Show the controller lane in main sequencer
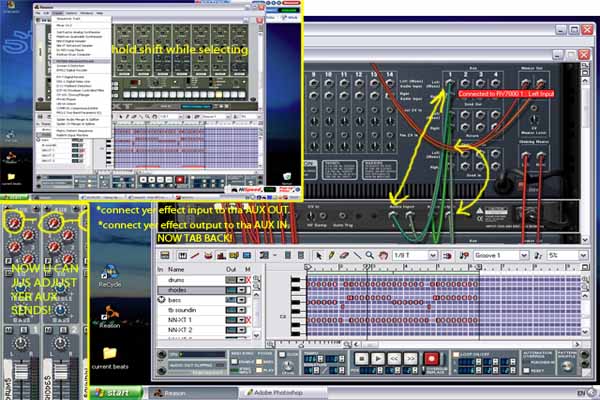 pyautogui.click(x=247, y=255)
